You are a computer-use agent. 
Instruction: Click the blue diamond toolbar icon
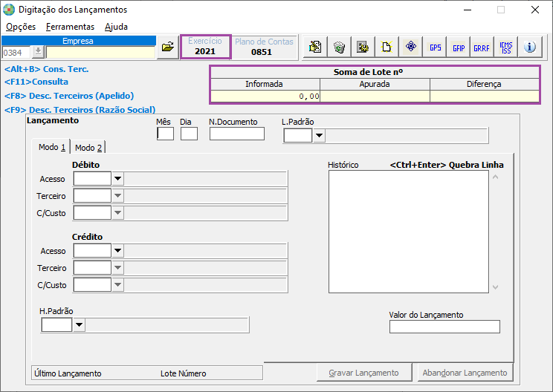point(411,47)
